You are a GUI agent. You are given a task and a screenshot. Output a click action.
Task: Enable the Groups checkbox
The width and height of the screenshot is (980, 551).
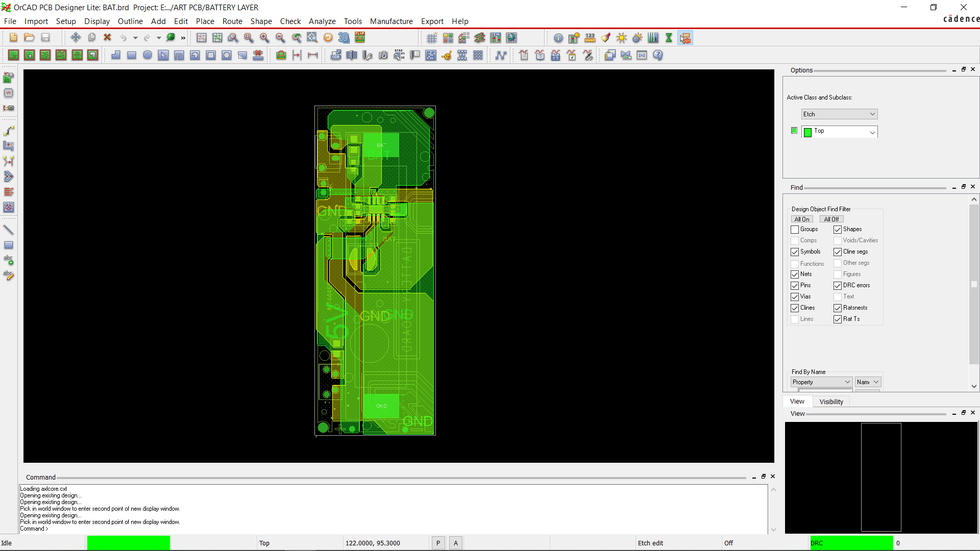click(795, 230)
